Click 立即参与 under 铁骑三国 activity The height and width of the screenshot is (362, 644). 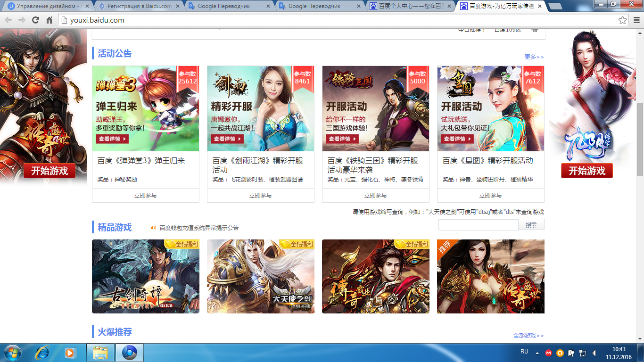376,195
